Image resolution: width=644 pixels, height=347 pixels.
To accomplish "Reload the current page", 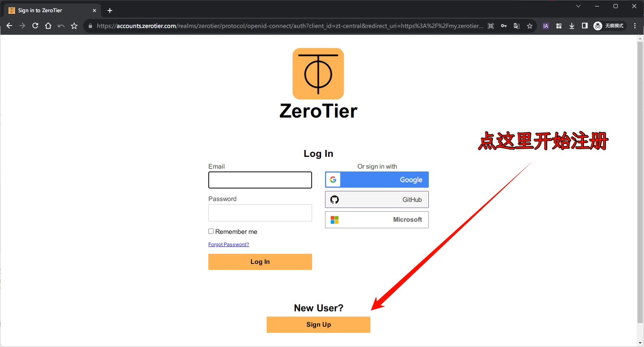I will coord(35,26).
